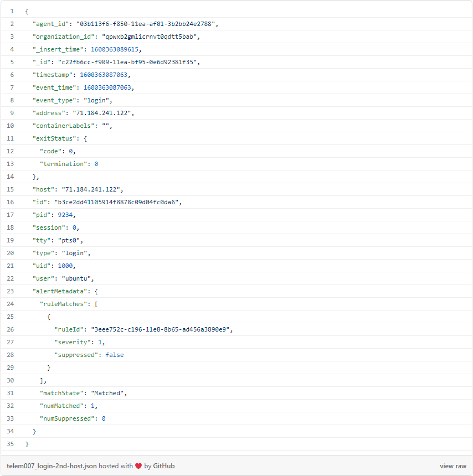
Task: Click the suppressed value false
Action: (115, 355)
